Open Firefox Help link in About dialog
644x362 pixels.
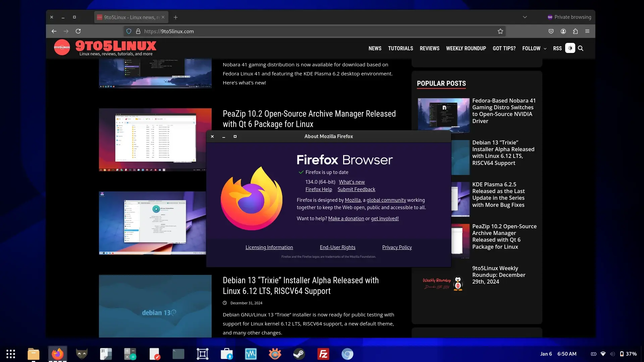[319, 189]
